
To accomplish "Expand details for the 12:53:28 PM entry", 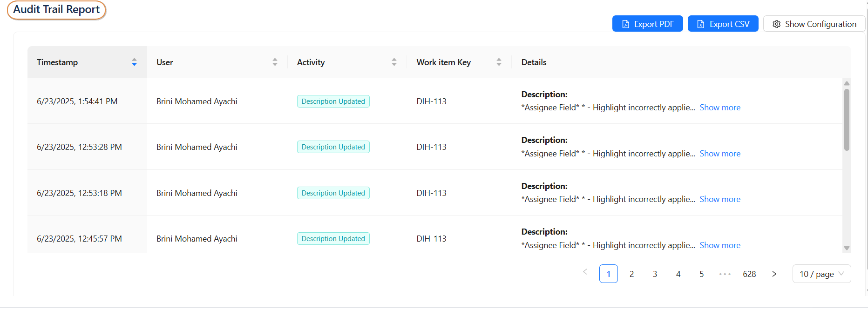I will [719, 154].
